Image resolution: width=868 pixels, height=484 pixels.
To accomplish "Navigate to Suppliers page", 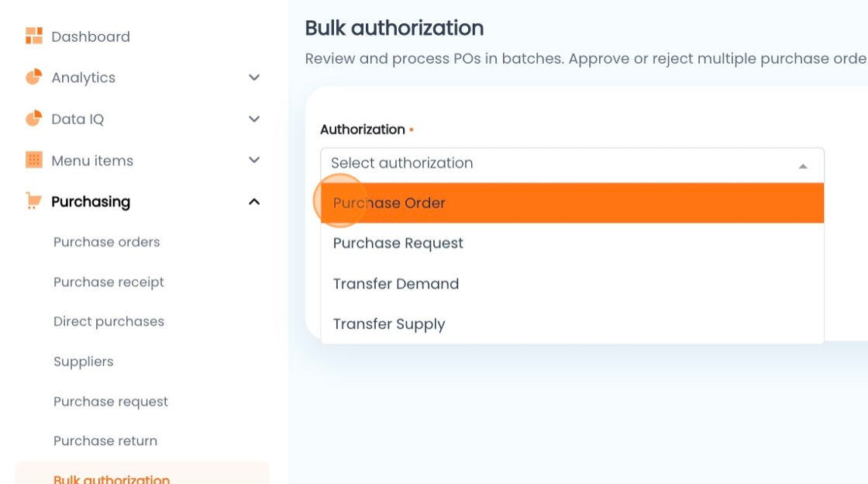I will 83,361.
